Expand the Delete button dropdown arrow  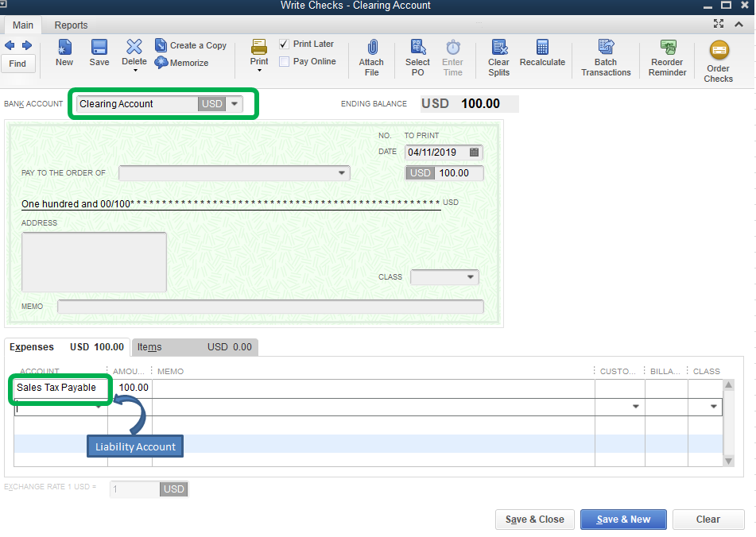click(x=135, y=71)
